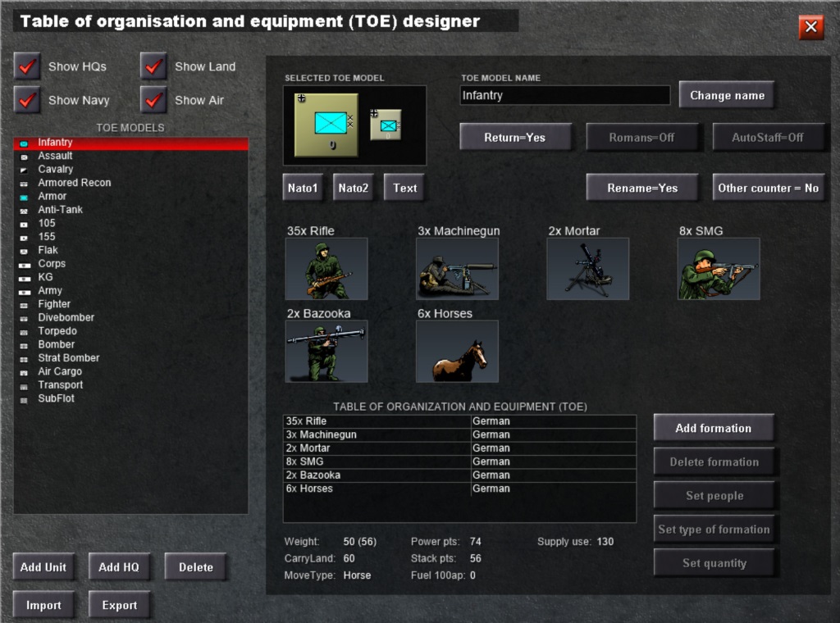This screenshot has width=840, height=623.
Task: Toggle the Rename=Yes setting
Action: point(641,188)
